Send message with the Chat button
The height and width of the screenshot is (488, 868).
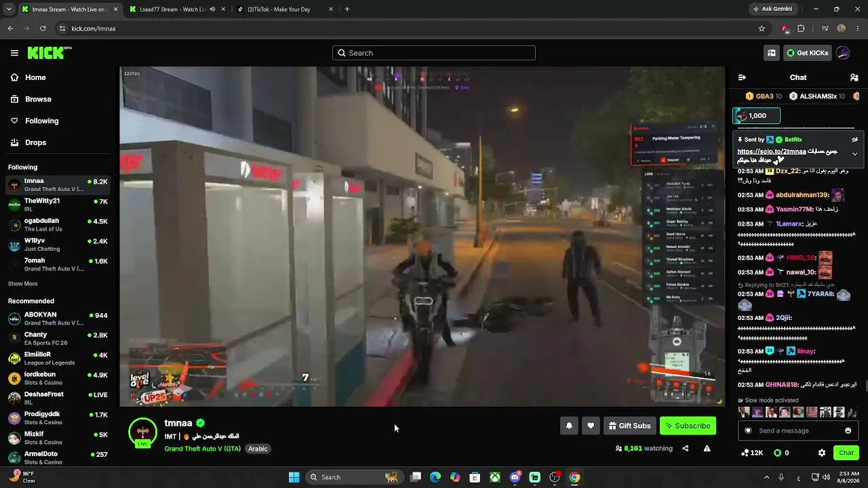click(846, 453)
